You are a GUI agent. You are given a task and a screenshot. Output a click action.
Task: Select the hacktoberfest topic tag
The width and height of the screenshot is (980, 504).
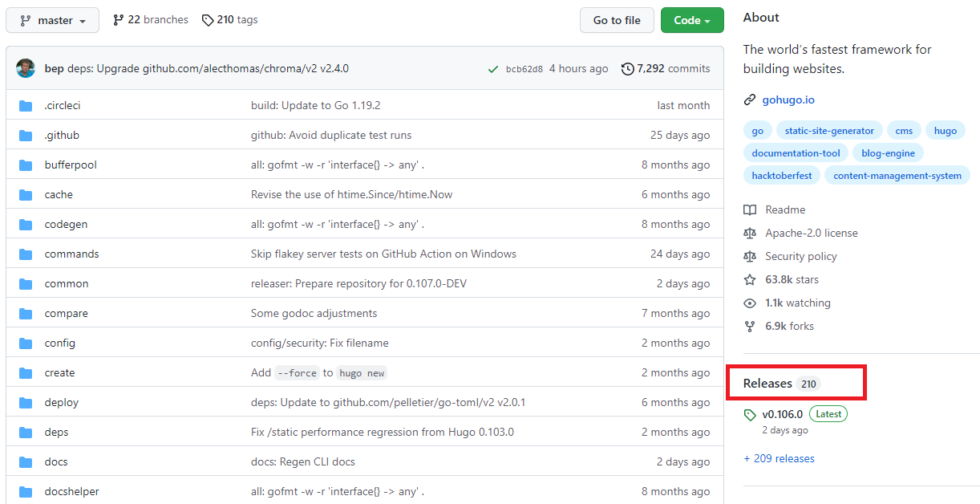coord(782,176)
